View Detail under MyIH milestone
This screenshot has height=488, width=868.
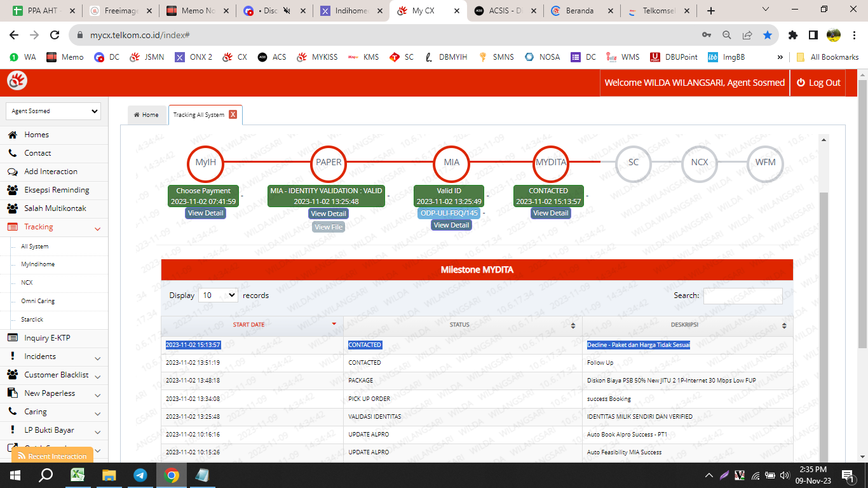click(x=205, y=213)
